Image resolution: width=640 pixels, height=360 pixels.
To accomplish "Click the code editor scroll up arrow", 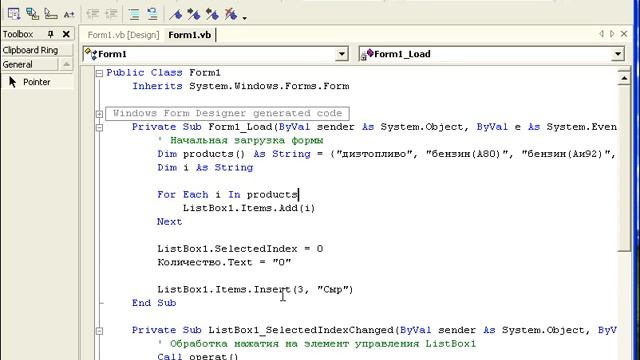I will (x=624, y=77).
